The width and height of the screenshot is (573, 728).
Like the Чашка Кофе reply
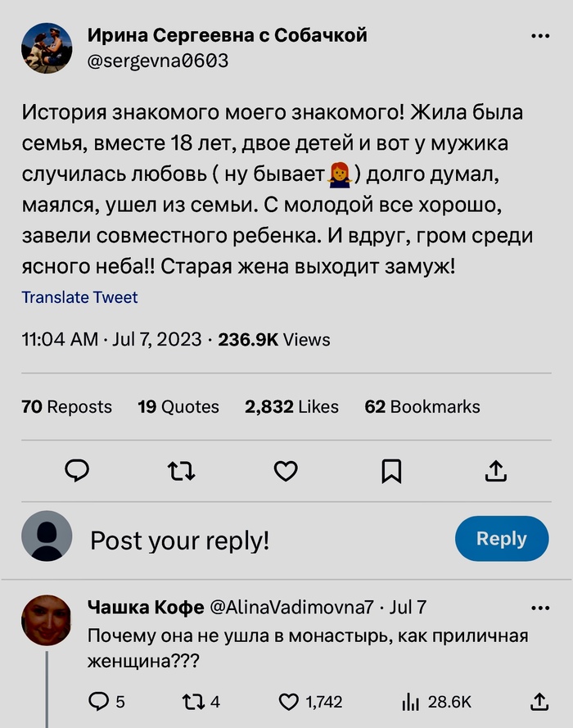[x=290, y=701]
